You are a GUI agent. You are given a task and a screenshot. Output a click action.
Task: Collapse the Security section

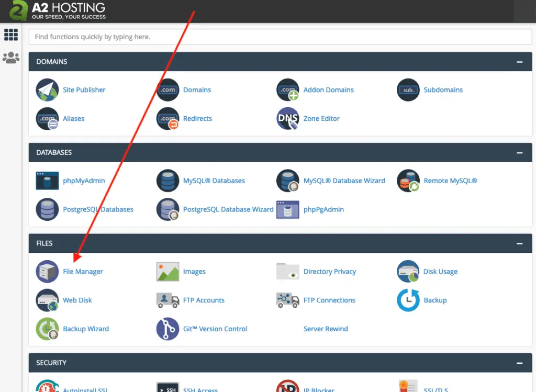point(519,363)
